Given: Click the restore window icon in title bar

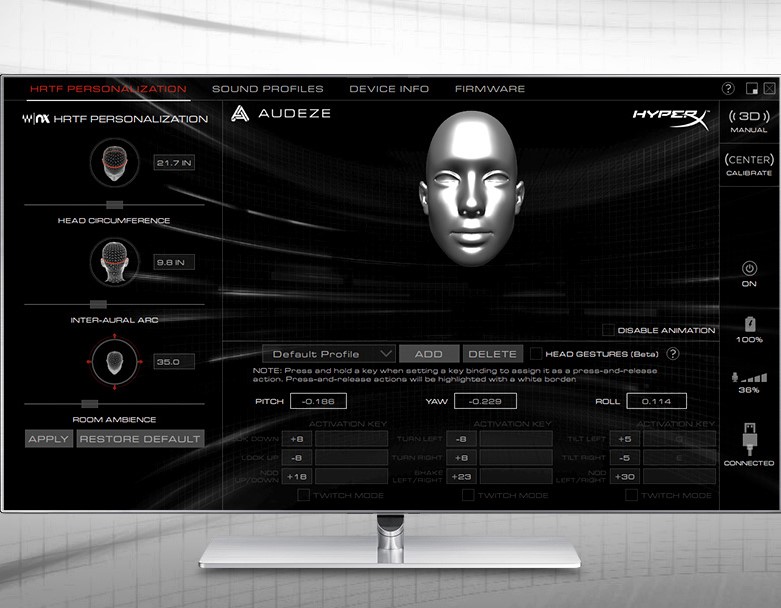Looking at the screenshot, I should (x=752, y=89).
